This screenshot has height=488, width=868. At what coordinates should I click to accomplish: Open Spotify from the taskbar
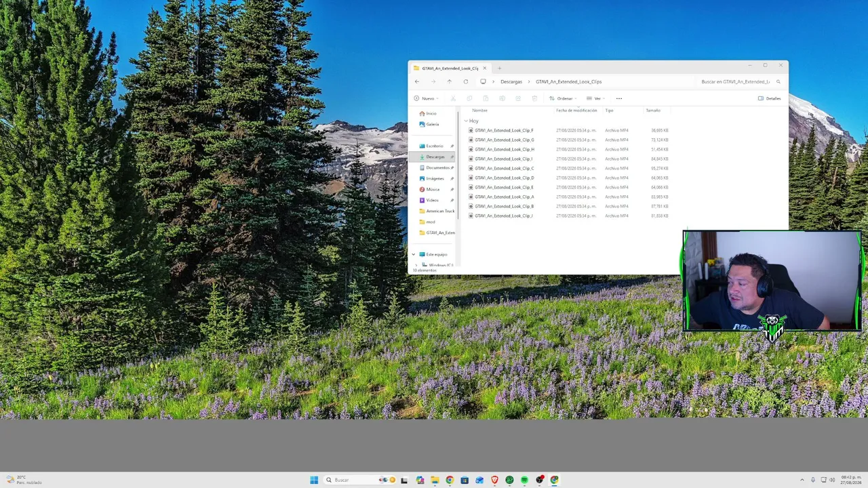(524, 480)
